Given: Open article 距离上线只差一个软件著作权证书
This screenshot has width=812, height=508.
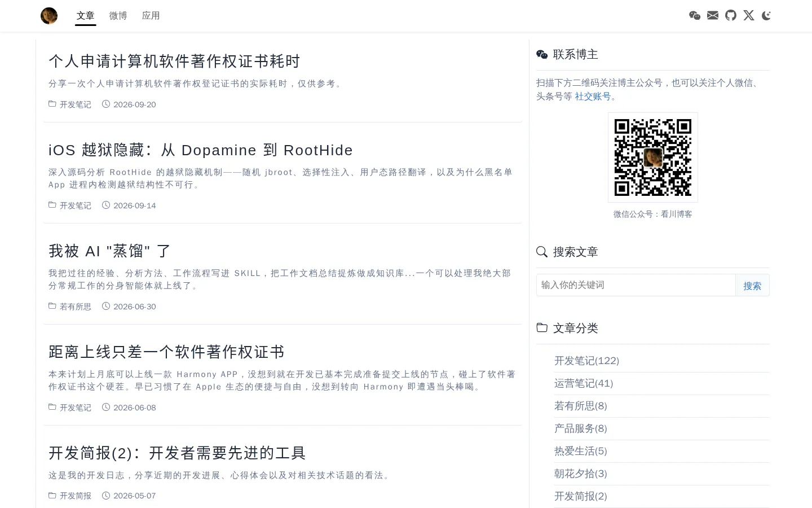Looking at the screenshot, I should [166, 352].
